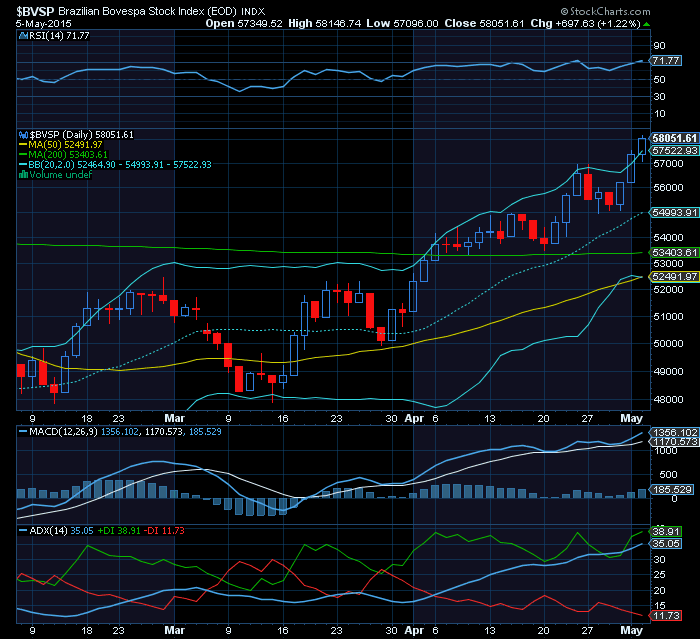Click the blue MACD legend line marker
Viewport: 700px width, 639px height.
point(23,432)
